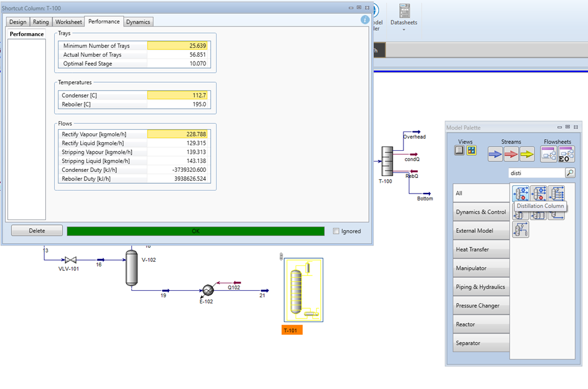Viewport: 588px width, 389px height.
Task: Select stream 16 arrow after VLV-101
Action: (x=101, y=259)
